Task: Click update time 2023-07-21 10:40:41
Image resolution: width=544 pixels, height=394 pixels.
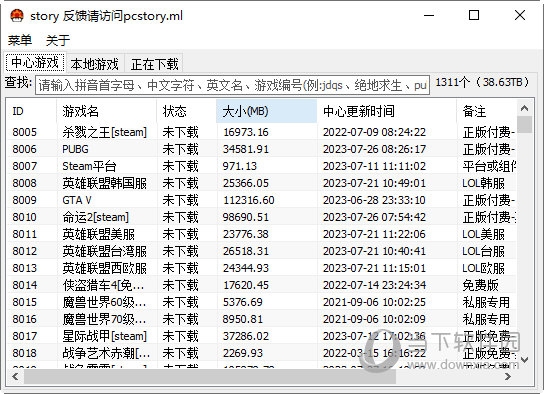Action: (x=374, y=251)
